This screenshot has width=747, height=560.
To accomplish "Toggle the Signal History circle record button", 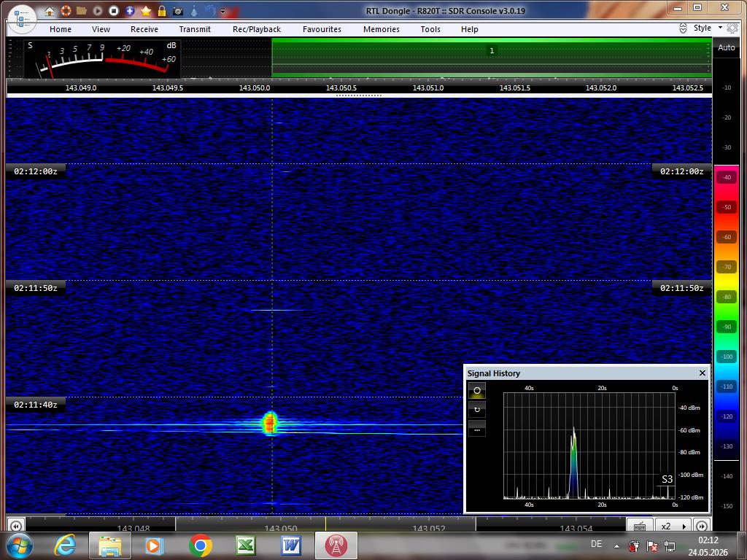I will pos(477,391).
